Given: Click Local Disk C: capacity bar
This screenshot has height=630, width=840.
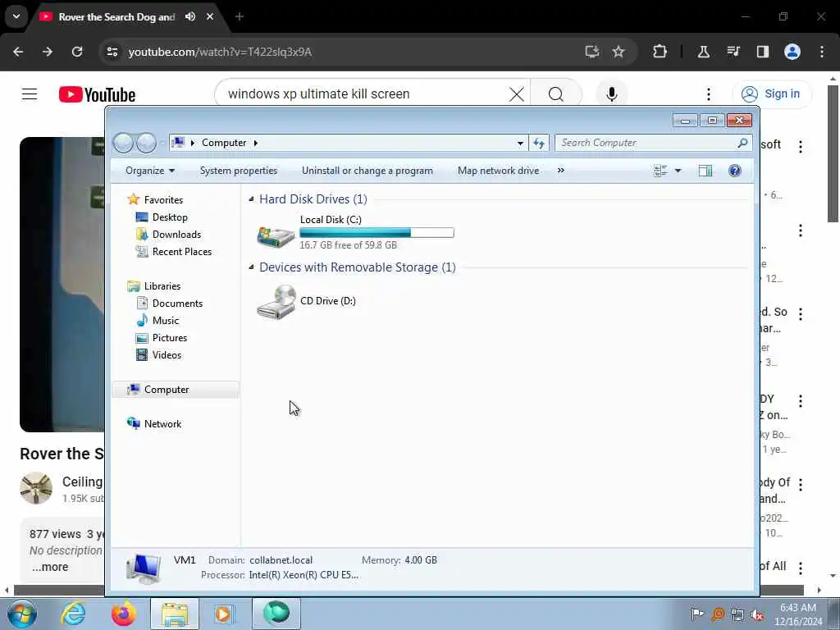Looking at the screenshot, I should pyautogui.click(x=377, y=232).
